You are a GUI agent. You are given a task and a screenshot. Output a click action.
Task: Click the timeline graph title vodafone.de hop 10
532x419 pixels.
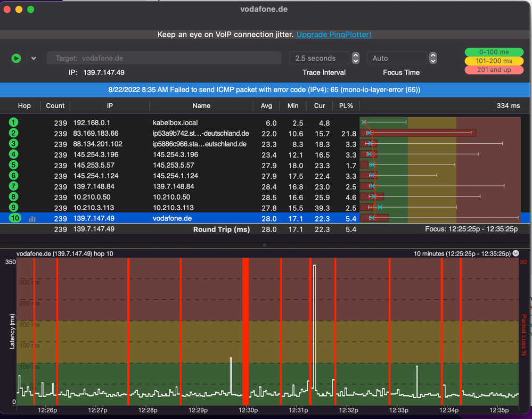coord(65,253)
